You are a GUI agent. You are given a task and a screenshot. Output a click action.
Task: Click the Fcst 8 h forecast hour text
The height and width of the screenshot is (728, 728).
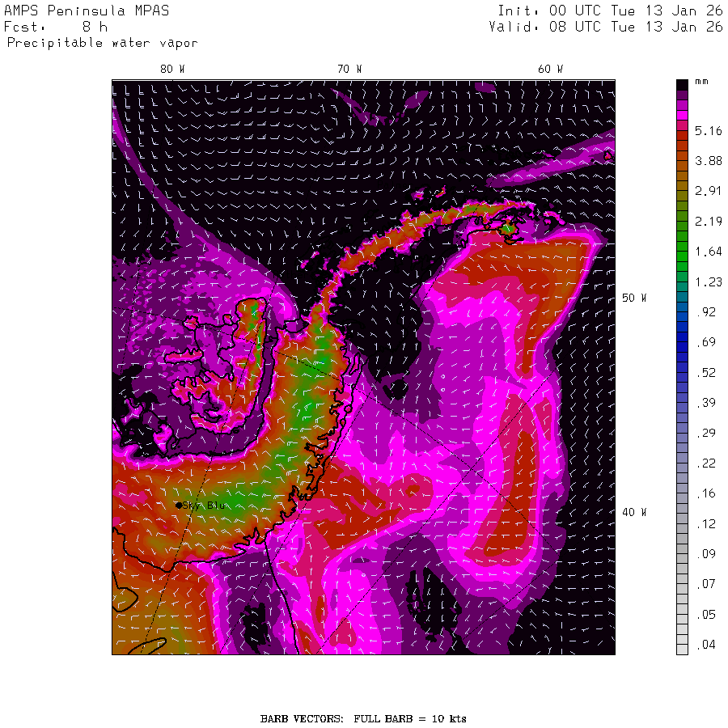pos(56,27)
